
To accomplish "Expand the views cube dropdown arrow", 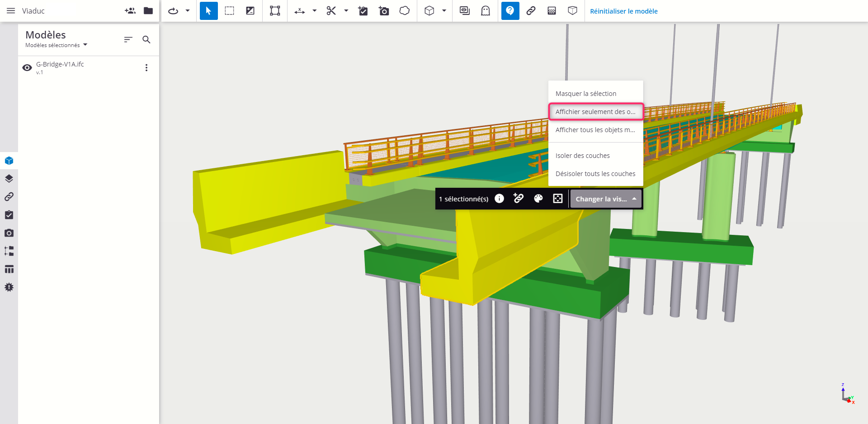I will point(443,11).
